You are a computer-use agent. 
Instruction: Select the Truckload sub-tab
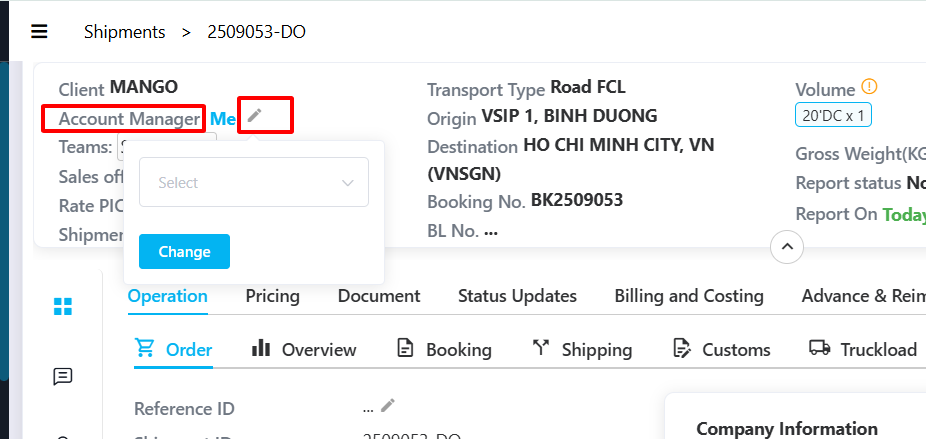(863, 349)
